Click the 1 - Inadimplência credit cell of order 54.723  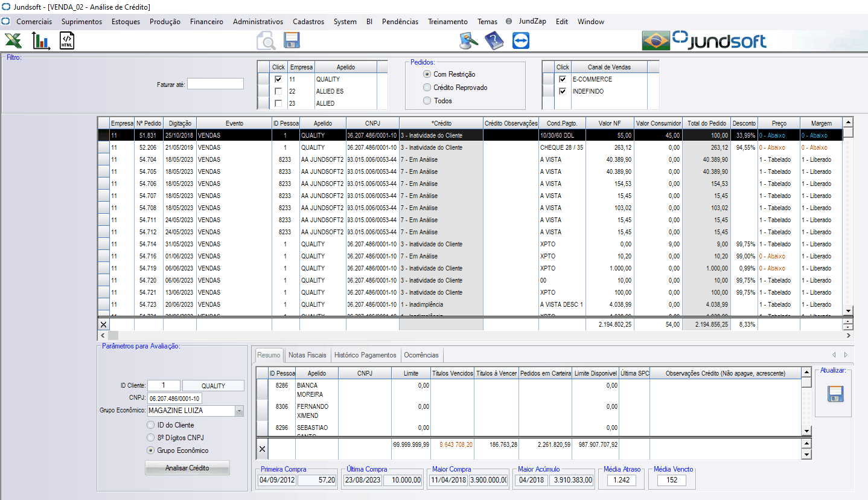[x=441, y=304]
